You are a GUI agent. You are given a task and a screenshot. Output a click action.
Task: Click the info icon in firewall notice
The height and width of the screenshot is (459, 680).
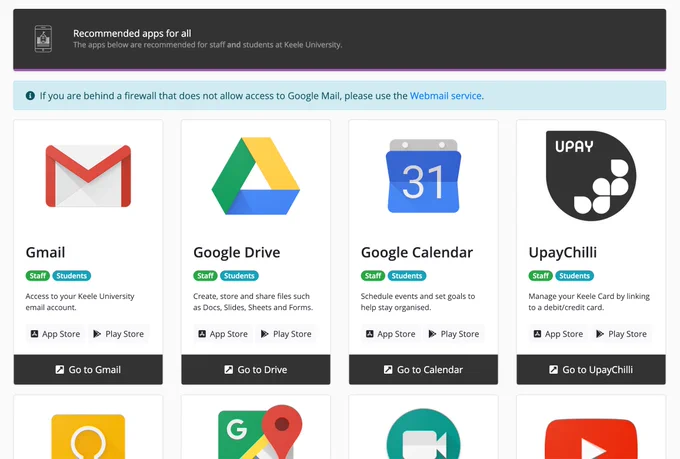point(30,95)
